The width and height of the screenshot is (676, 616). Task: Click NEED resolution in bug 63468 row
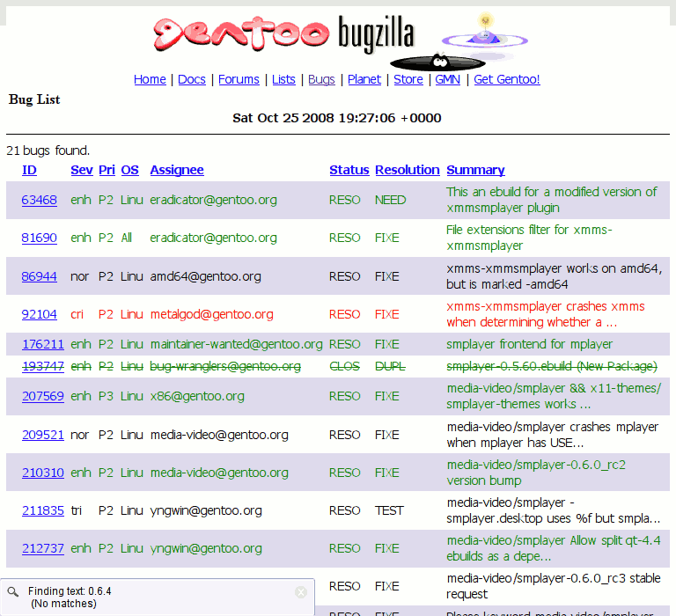pos(390,200)
